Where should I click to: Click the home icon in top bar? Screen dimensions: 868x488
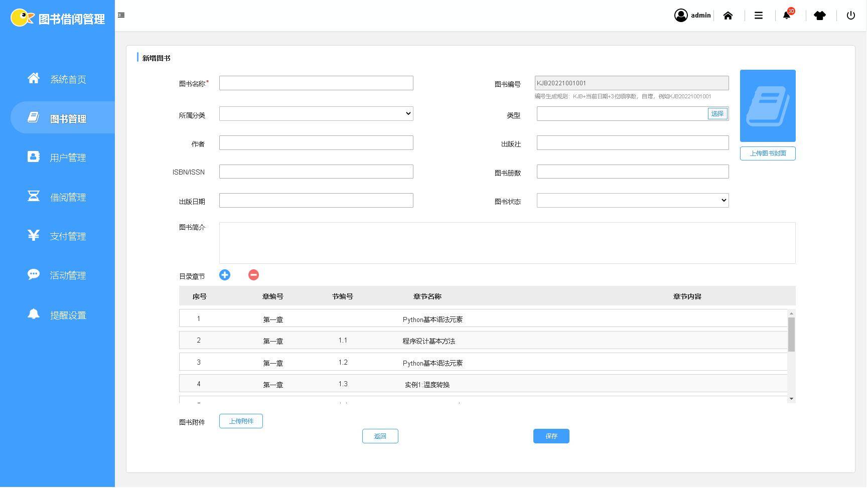pyautogui.click(x=728, y=16)
